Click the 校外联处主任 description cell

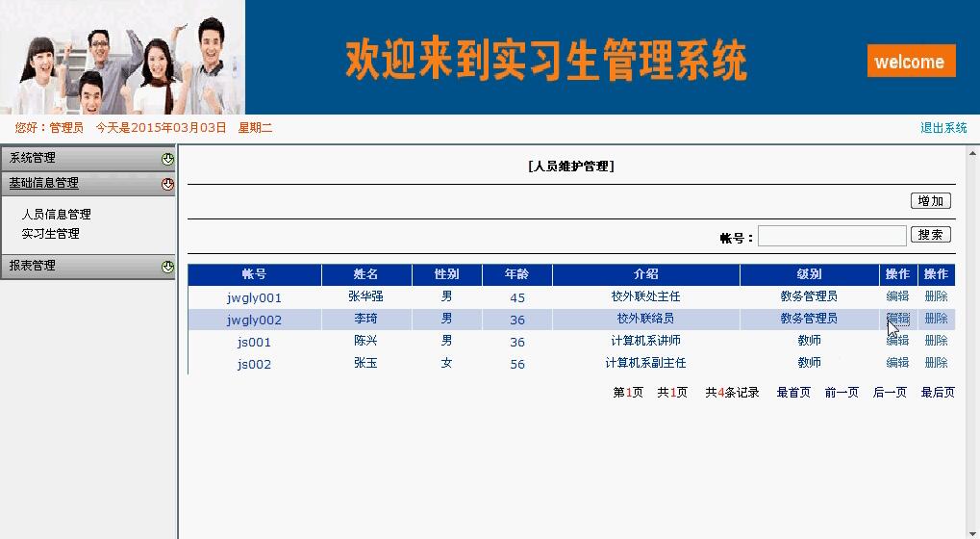coord(645,296)
